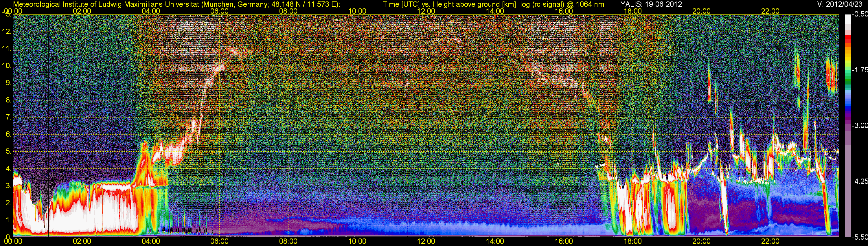Click the 06:00 label on the top time axis
Screen dimensions: 868x246
(x=219, y=11)
